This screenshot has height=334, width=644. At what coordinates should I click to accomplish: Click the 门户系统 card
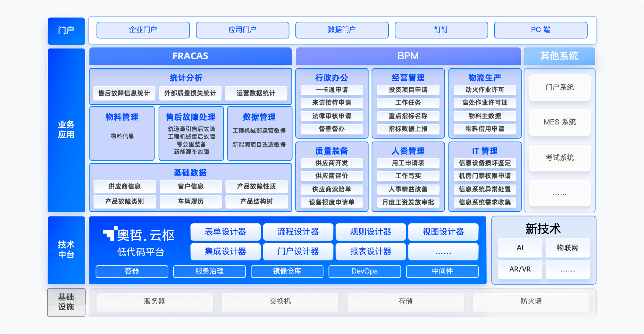click(x=560, y=88)
